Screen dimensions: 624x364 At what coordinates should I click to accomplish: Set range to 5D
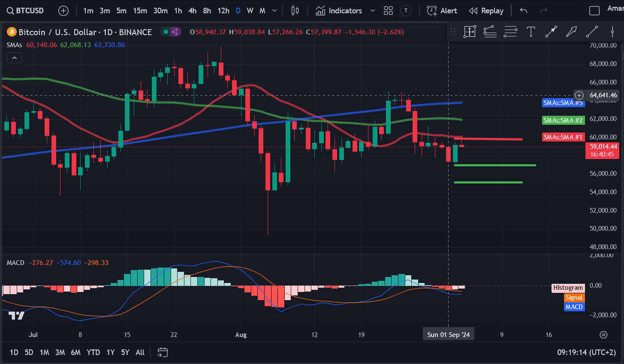tap(29, 352)
